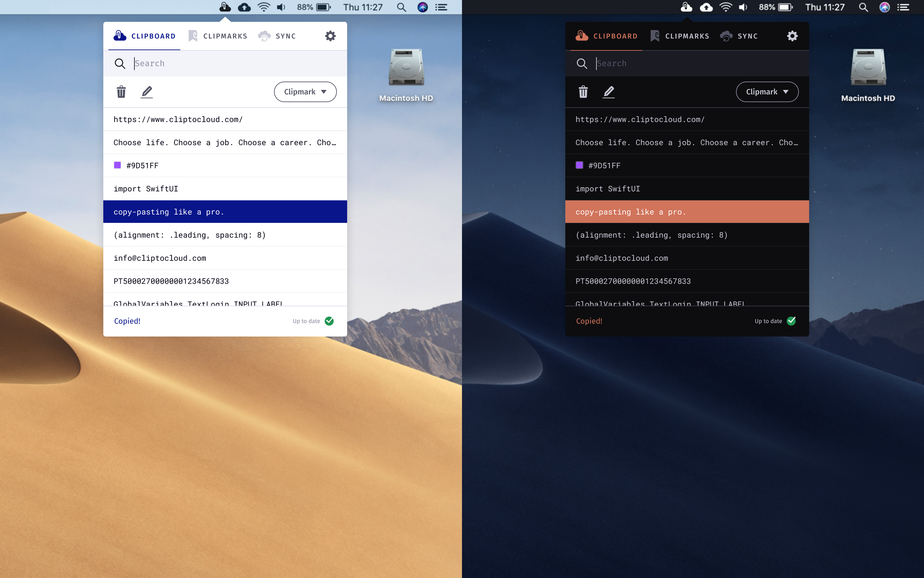
Task: Open Macintosh HD icon on light desktop
Action: click(x=406, y=67)
